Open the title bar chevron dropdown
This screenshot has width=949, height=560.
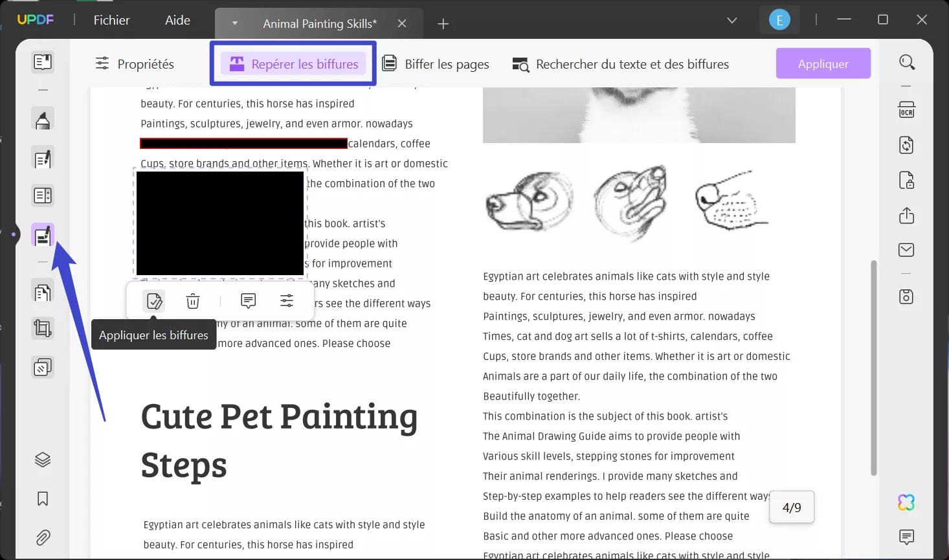(x=732, y=20)
